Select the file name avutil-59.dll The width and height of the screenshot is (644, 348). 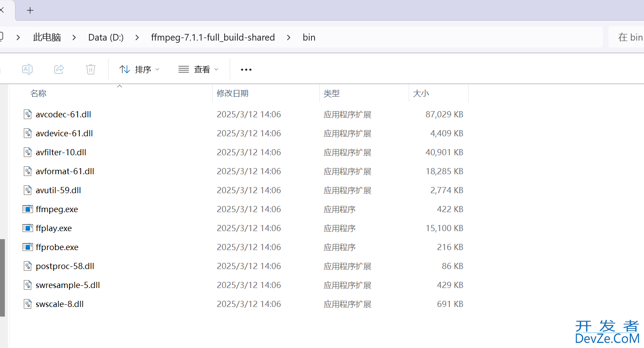coord(58,190)
